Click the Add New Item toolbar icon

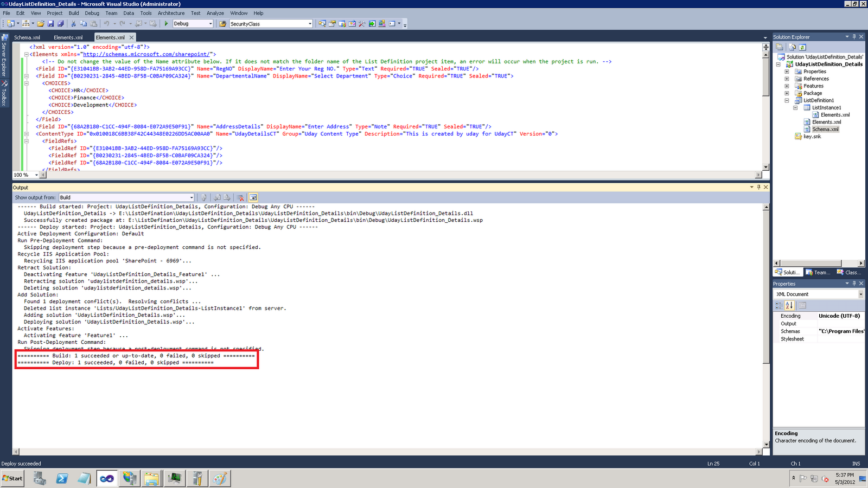pos(25,24)
